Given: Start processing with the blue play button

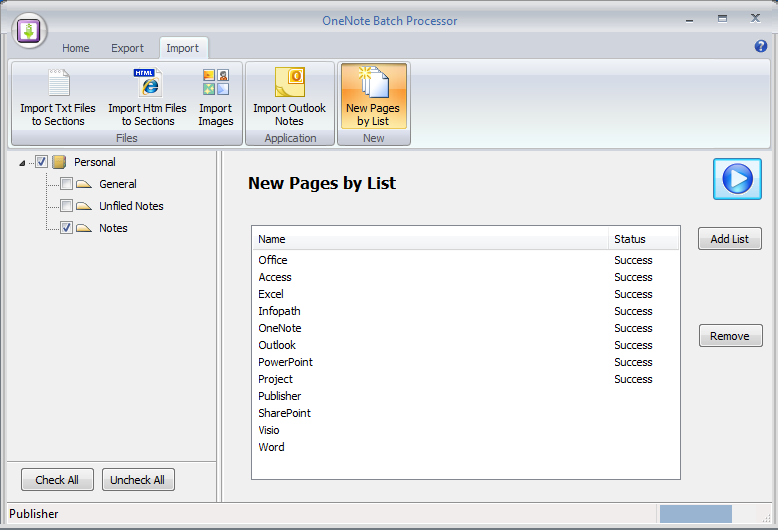Looking at the screenshot, I should [737, 179].
